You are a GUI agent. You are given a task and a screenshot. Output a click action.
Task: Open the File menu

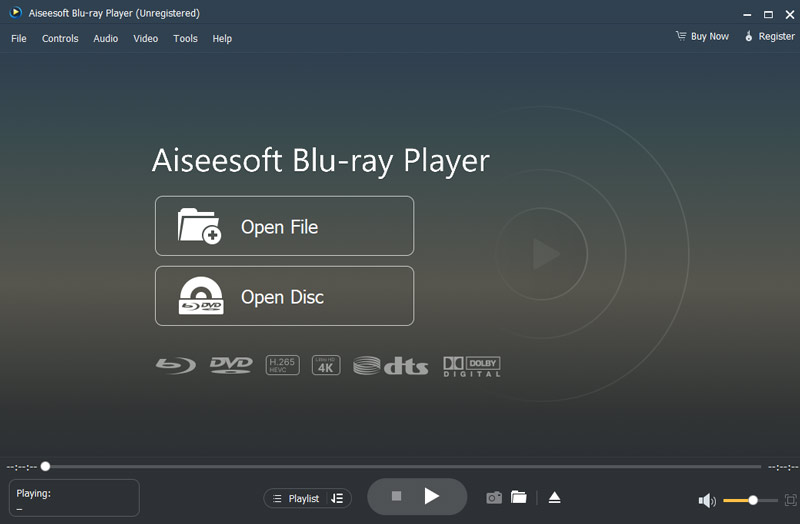pos(19,39)
